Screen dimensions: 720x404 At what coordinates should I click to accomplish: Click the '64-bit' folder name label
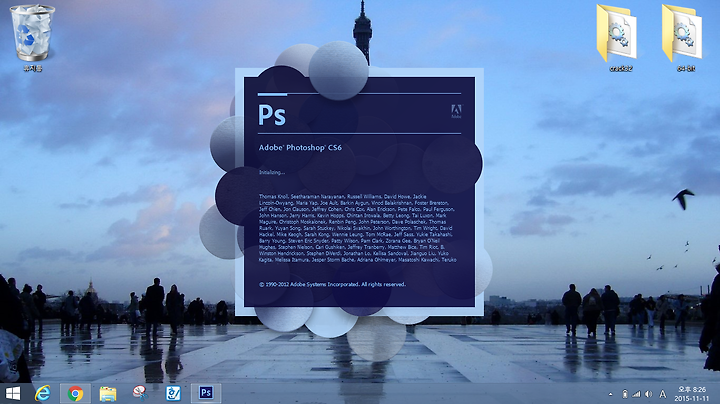click(686, 68)
